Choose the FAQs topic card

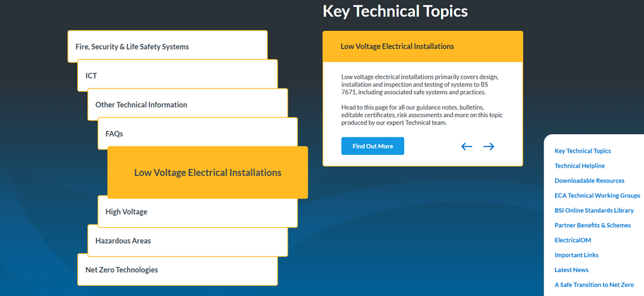(198, 132)
